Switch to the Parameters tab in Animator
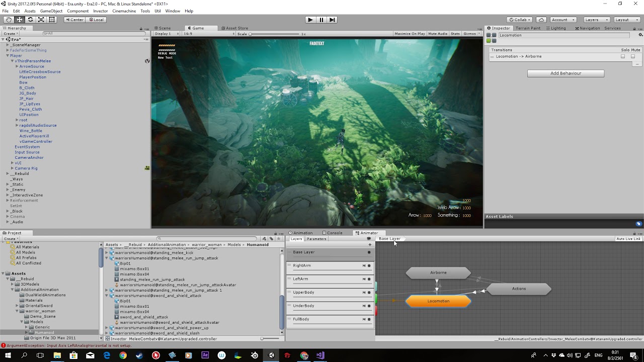 tap(316, 239)
